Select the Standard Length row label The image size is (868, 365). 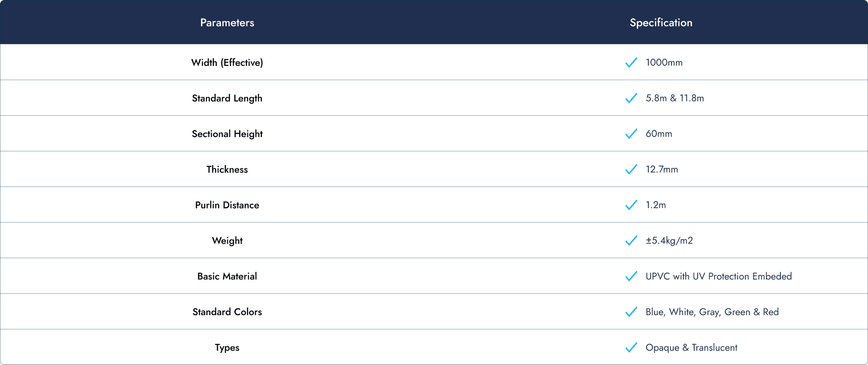click(x=227, y=98)
